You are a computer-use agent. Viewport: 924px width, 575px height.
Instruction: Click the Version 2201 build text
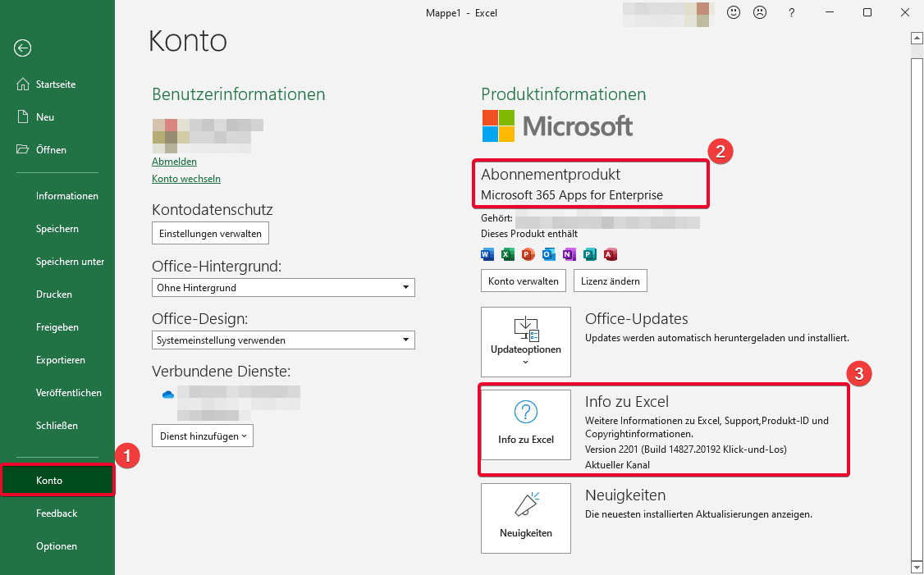pyautogui.click(x=686, y=450)
